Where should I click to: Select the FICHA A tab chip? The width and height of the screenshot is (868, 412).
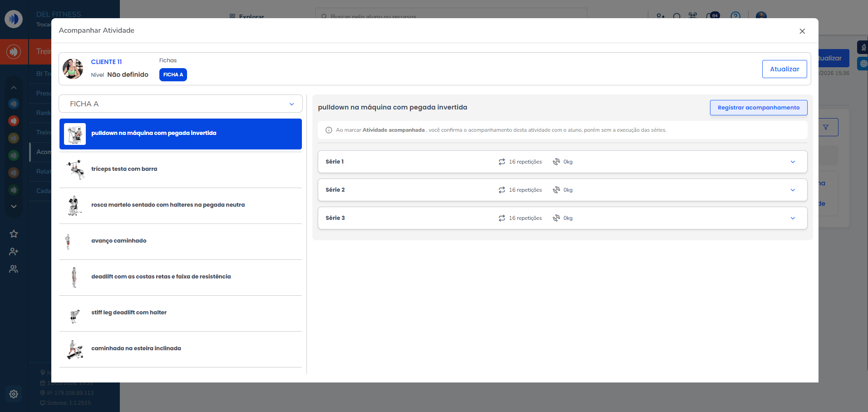(173, 75)
